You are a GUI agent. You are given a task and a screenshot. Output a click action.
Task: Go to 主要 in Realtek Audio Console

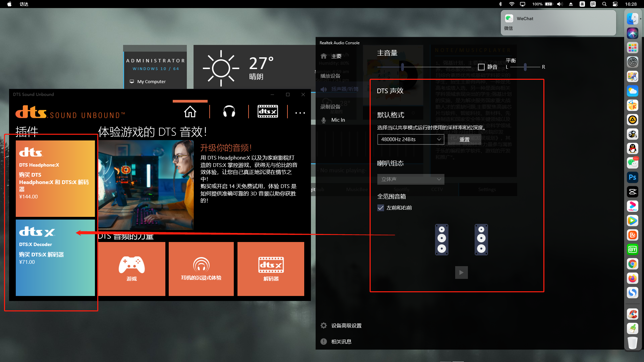click(x=336, y=56)
